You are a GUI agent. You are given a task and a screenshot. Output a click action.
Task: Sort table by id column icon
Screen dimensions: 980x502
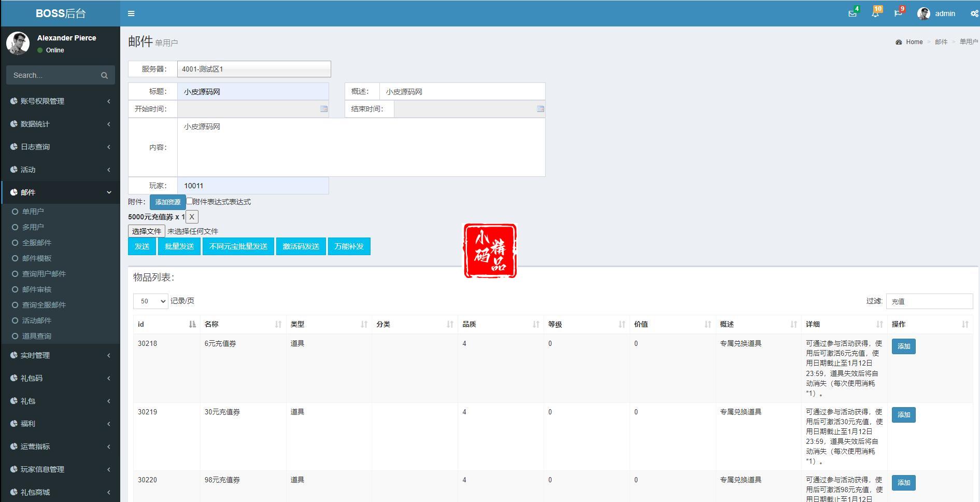pyautogui.click(x=192, y=324)
